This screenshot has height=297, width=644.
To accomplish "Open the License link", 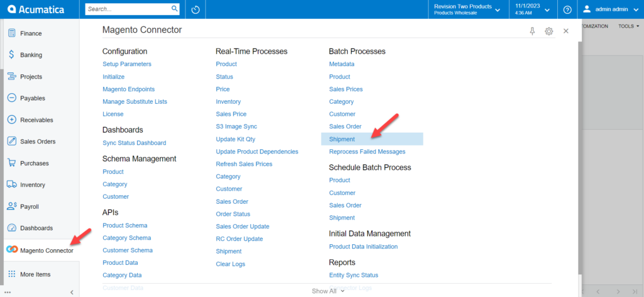I will pos(113,114).
